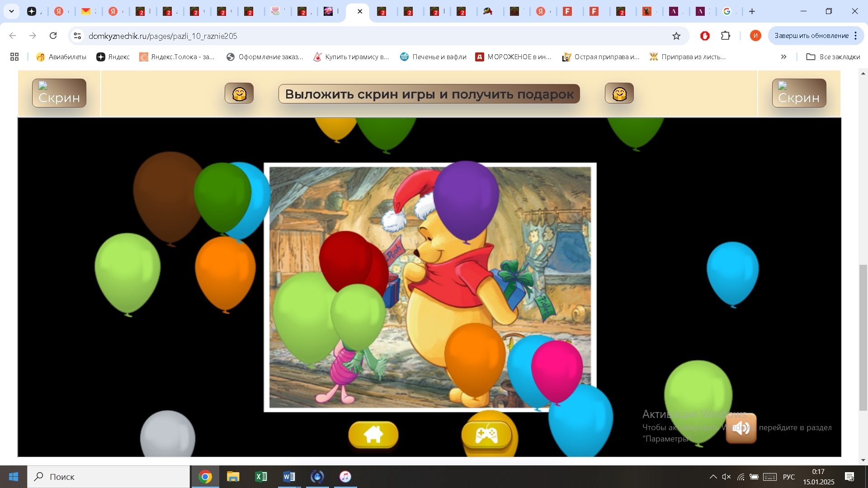Expand hidden bookmarks overflow chevron
868x488 pixels.
pos(783,56)
